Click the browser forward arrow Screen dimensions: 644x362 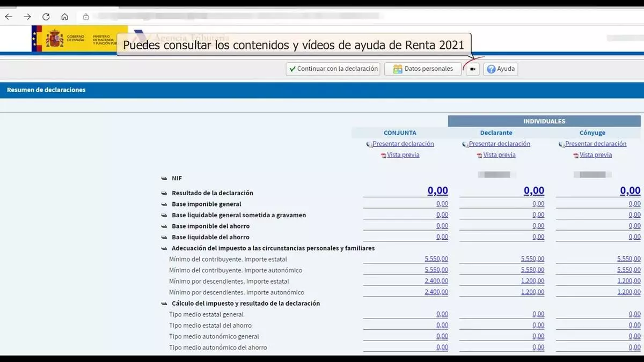pyautogui.click(x=27, y=17)
